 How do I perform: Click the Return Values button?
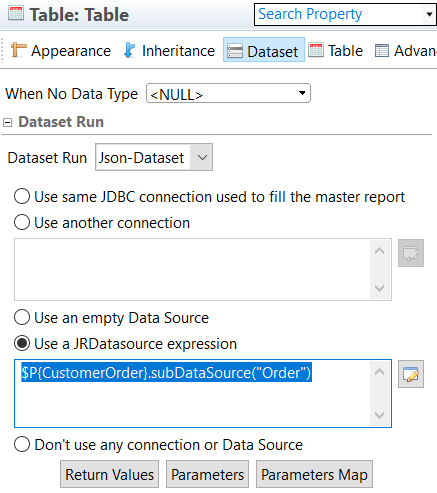(x=109, y=474)
